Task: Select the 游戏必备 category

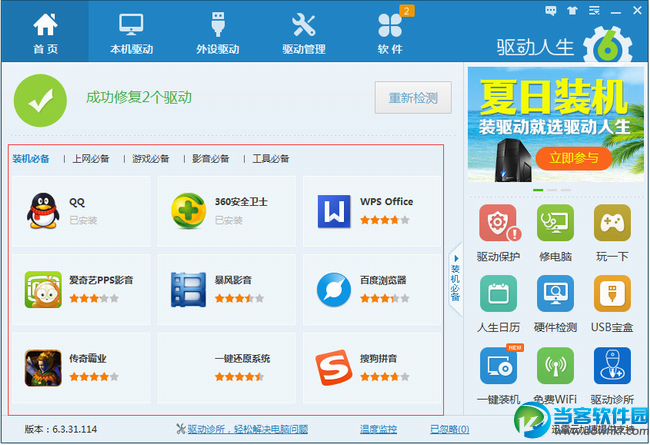Action: coord(150,159)
